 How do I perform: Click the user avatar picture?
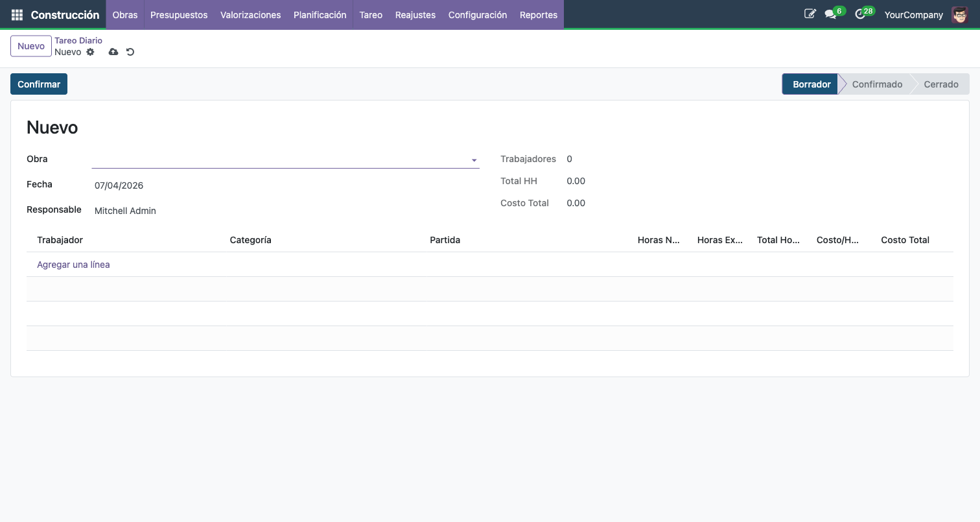click(959, 14)
